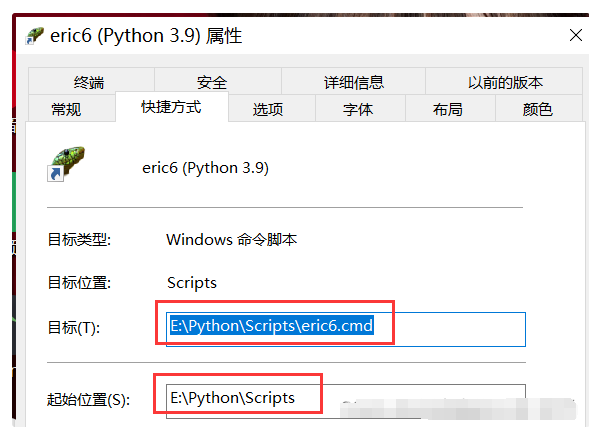Click the eric6 snake icon in title bar
This screenshot has height=431, width=589.
click(x=34, y=36)
